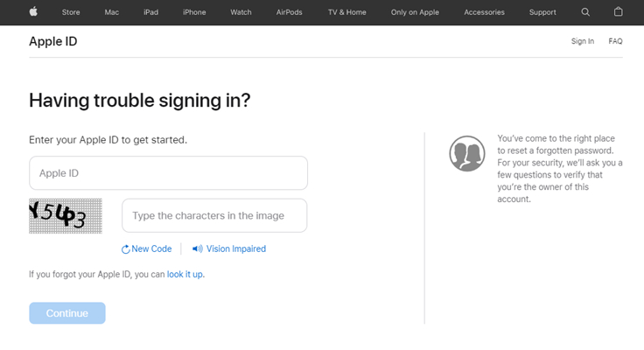Open the search magnifier icon

pyautogui.click(x=585, y=12)
